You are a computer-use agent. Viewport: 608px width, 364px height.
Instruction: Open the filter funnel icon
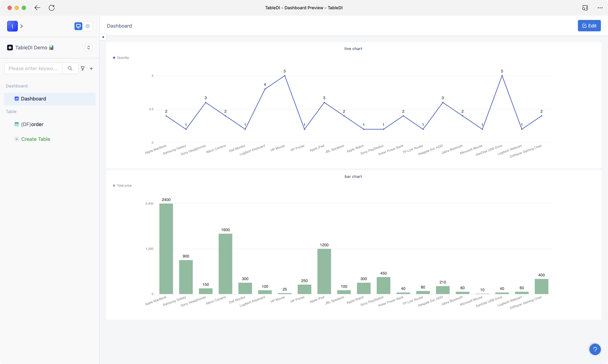pos(83,68)
